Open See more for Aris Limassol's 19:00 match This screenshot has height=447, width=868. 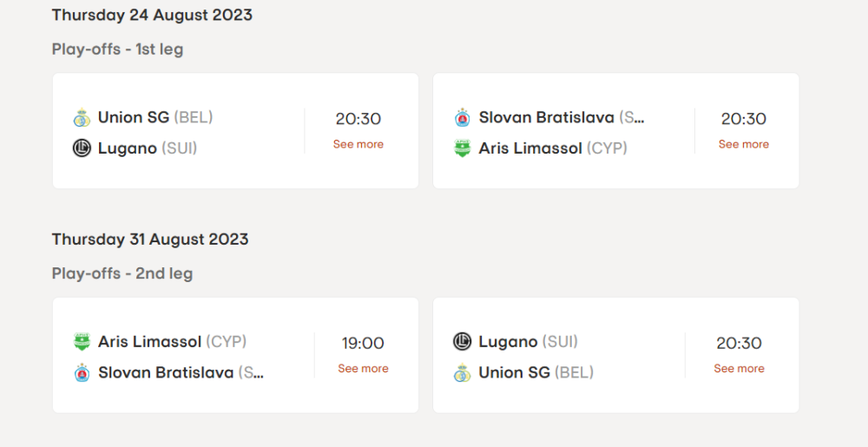click(x=363, y=369)
